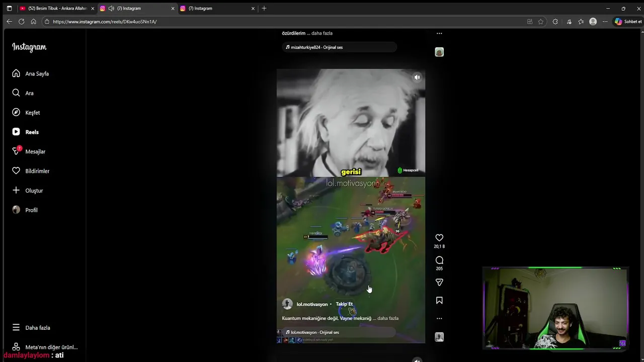The height and width of the screenshot is (362, 644).
Task: Mute tab via speaker icon in tab
Action: pos(111,8)
